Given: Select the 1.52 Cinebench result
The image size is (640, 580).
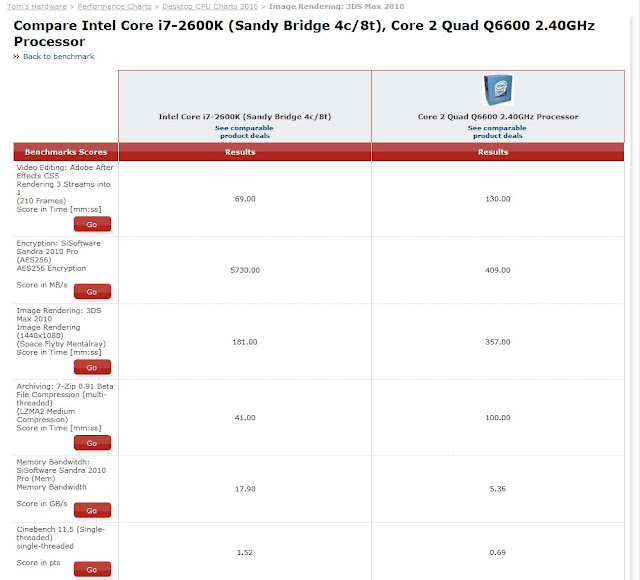Looking at the screenshot, I should [x=245, y=552].
